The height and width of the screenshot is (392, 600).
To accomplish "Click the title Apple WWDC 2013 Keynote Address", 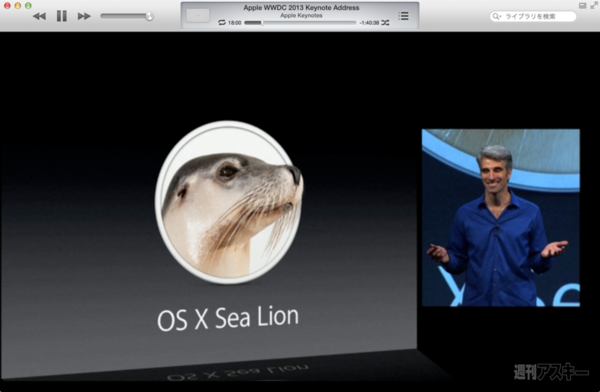I will 301,7.
